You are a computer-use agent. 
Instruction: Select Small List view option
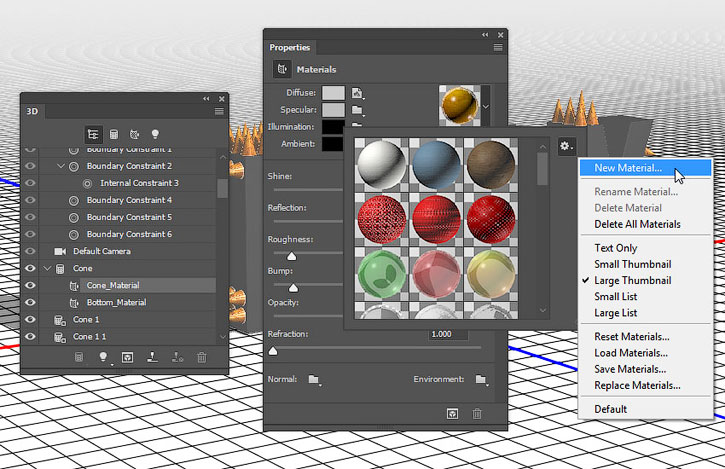pos(615,297)
